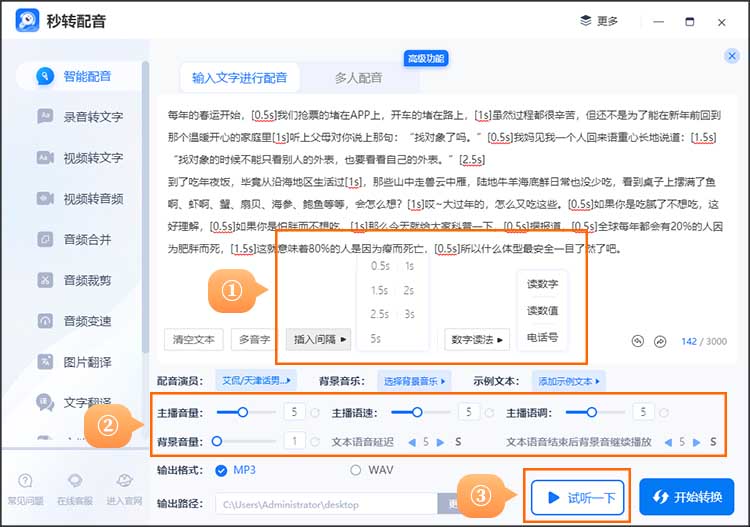
Task: Click the 背景音量 value box
Action: pos(294,441)
